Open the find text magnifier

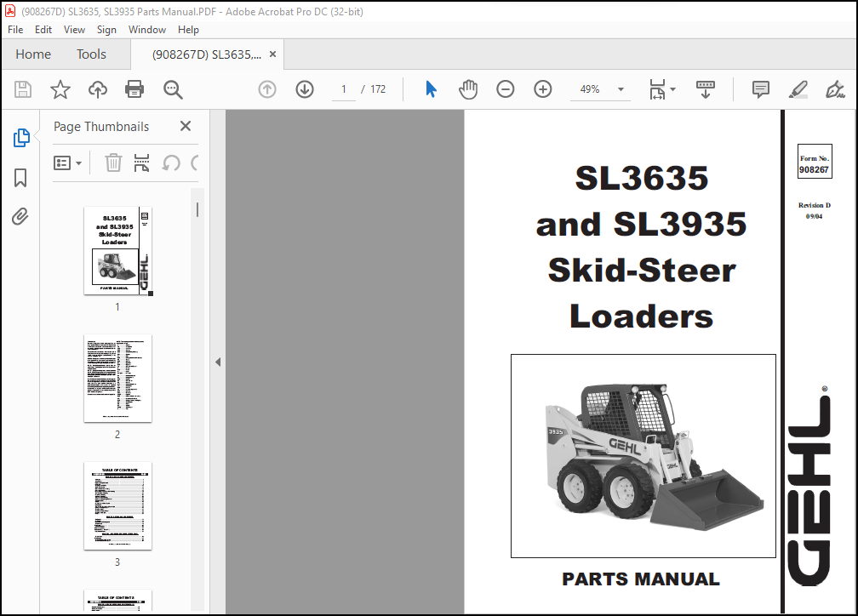pos(173,89)
